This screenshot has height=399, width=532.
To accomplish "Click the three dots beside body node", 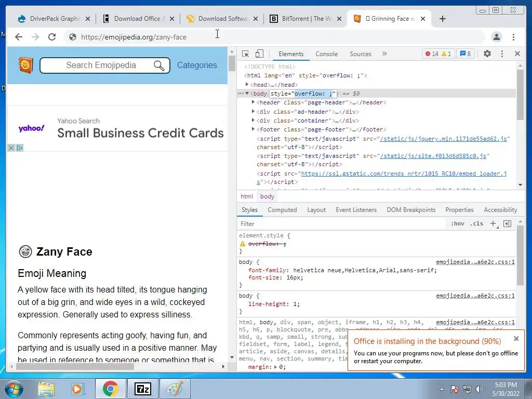I will [x=241, y=94].
